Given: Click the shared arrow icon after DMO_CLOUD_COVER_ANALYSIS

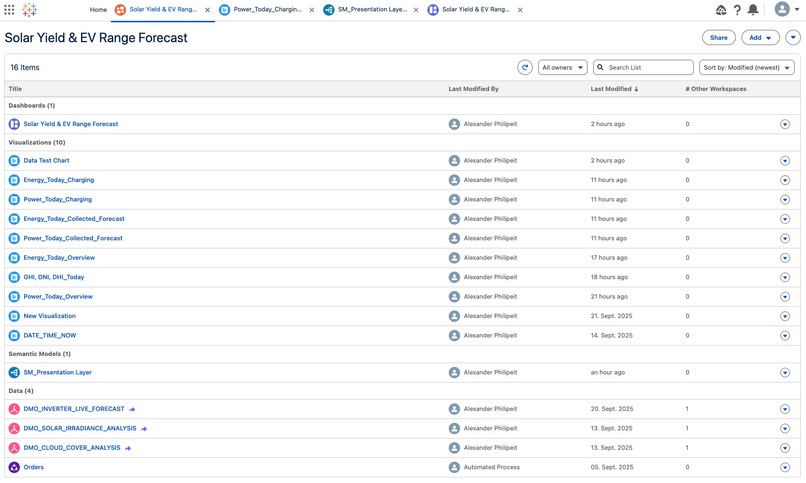Looking at the screenshot, I should (x=128, y=448).
